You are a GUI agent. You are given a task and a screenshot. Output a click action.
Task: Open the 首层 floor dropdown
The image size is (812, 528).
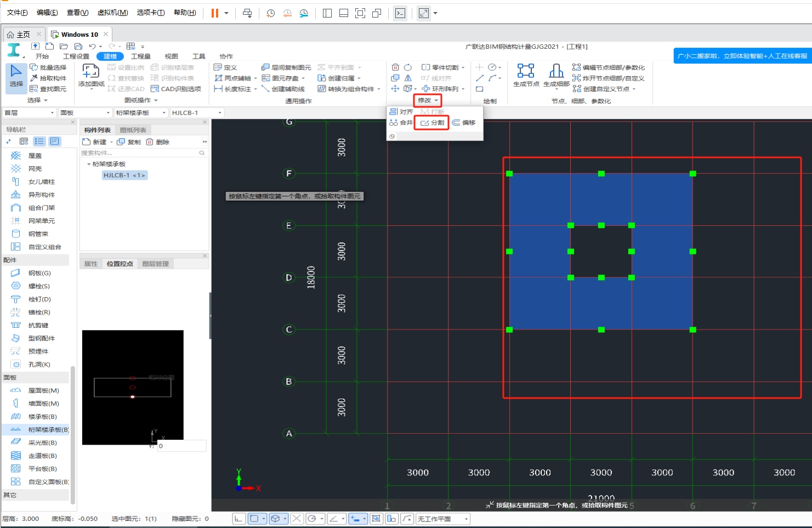(30, 113)
